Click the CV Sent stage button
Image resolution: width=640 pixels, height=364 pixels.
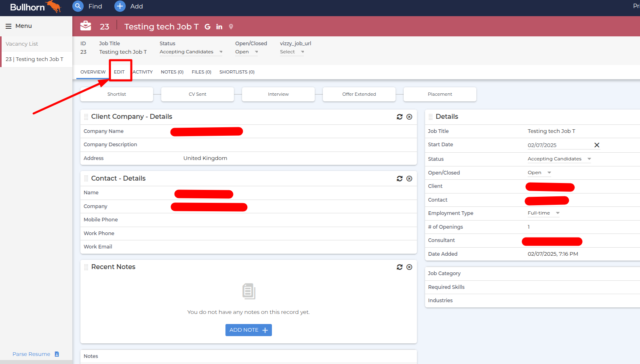pyautogui.click(x=198, y=94)
